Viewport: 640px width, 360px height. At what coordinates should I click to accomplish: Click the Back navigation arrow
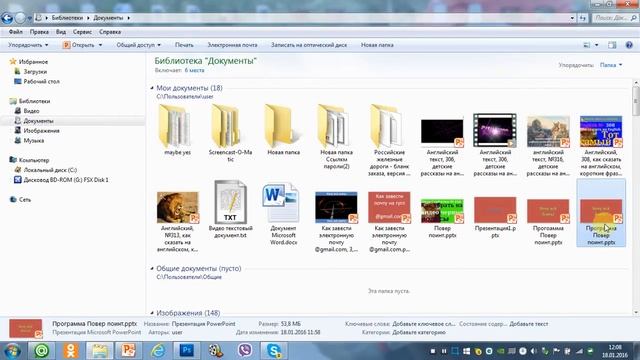coord(7,18)
